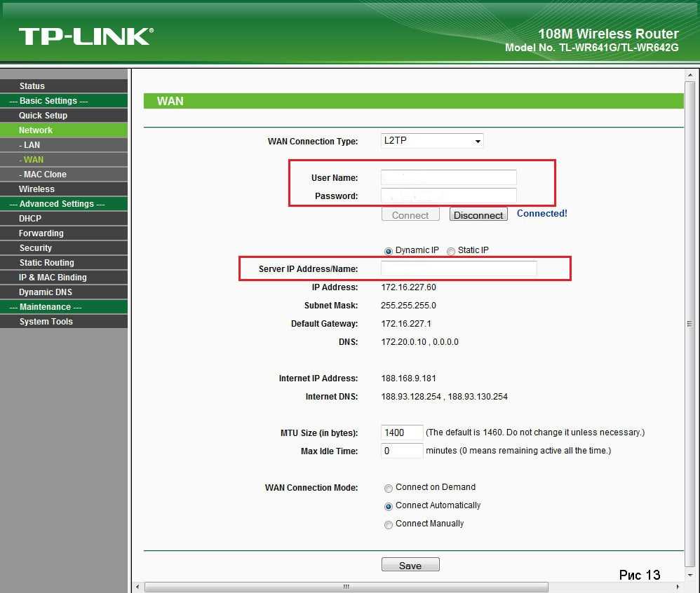700x593 pixels.
Task: Open the LAN submenu item
Action: coord(32,145)
